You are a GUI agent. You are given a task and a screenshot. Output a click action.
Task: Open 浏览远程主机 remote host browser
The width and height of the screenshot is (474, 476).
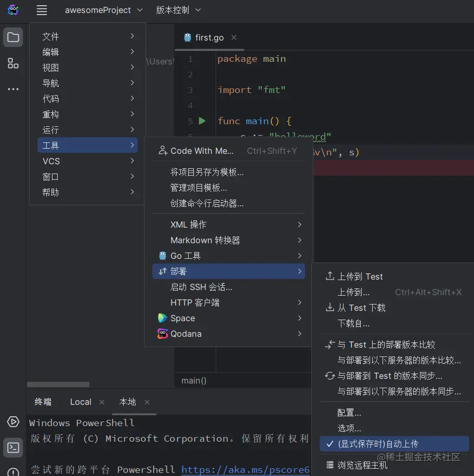[x=394, y=465]
